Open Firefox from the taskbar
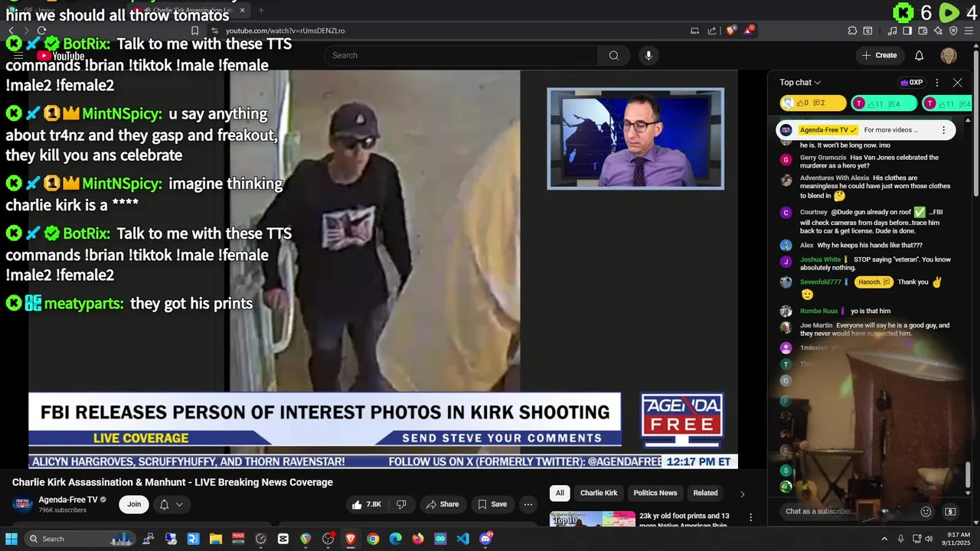 (417, 539)
